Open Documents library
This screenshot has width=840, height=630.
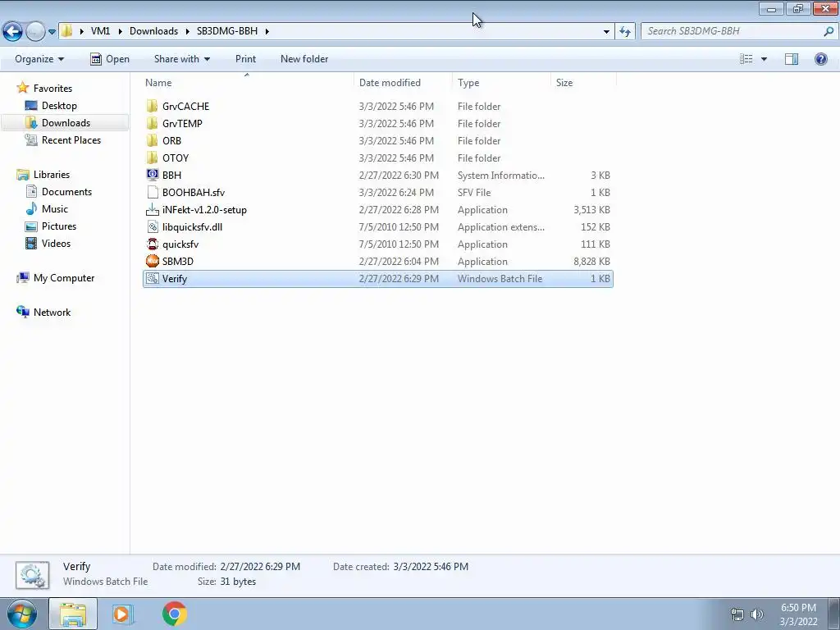pyautogui.click(x=66, y=192)
